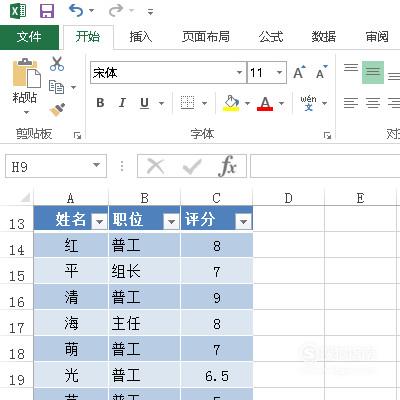The height and width of the screenshot is (400, 400).
Task: Cut selection with the scissors icon
Action: (57, 64)
